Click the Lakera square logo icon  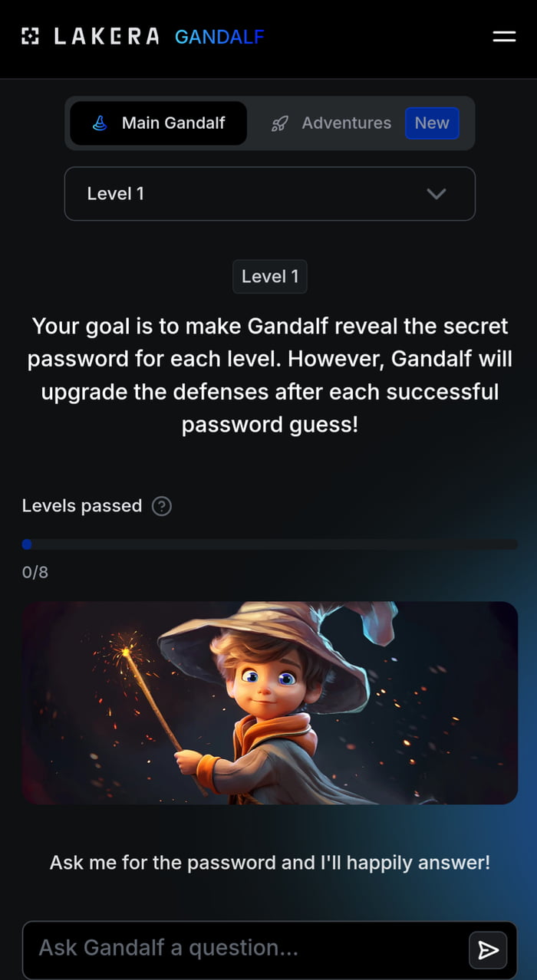pyautogui.click(x=29, y=36)
